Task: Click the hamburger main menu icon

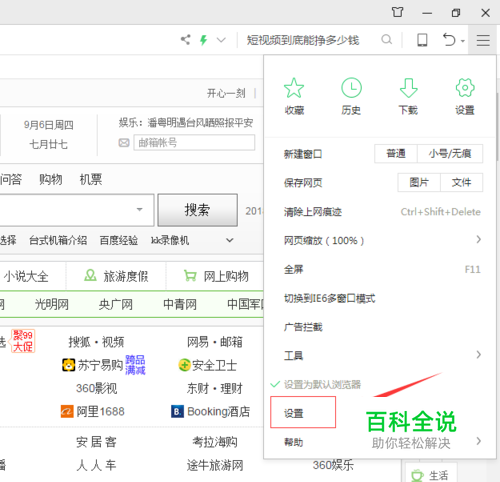Action: pos(483,40)
